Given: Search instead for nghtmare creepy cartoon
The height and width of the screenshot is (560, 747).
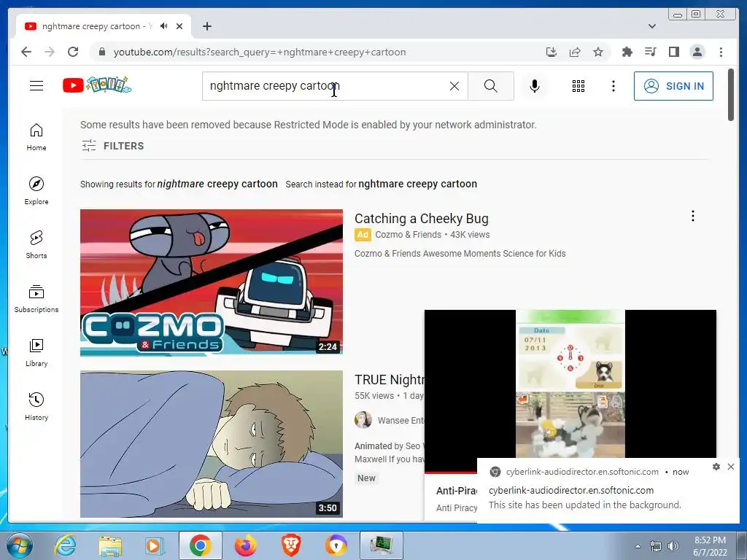Looking at the screenshot, I should point(417,184).
